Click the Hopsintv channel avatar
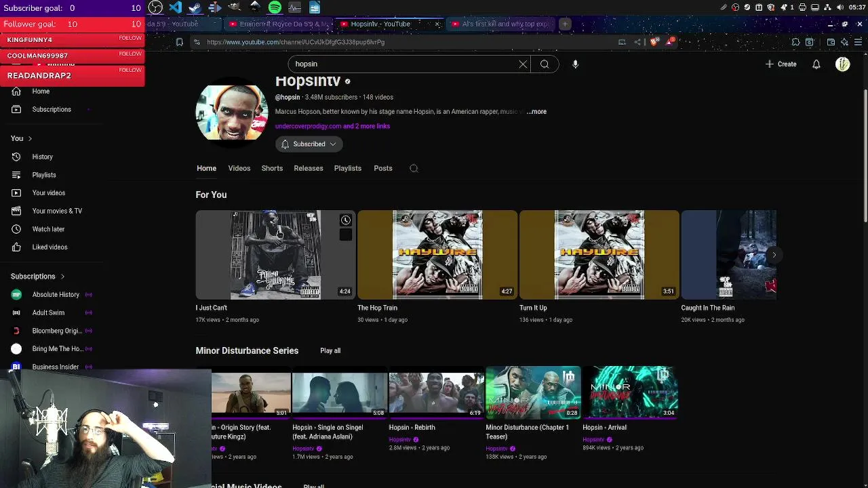Screen dimensions: 868x488 [232, 112]
